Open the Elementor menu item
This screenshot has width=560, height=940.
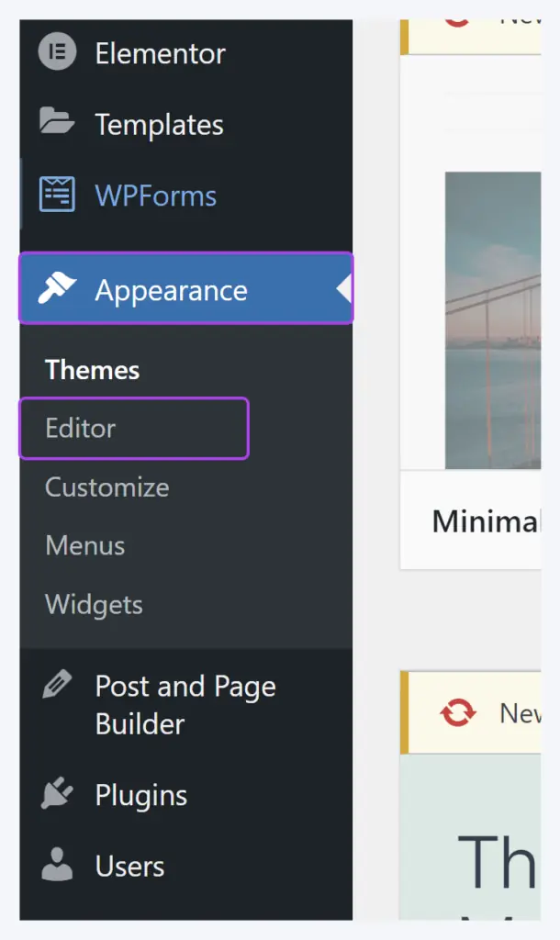click(185, 53)
